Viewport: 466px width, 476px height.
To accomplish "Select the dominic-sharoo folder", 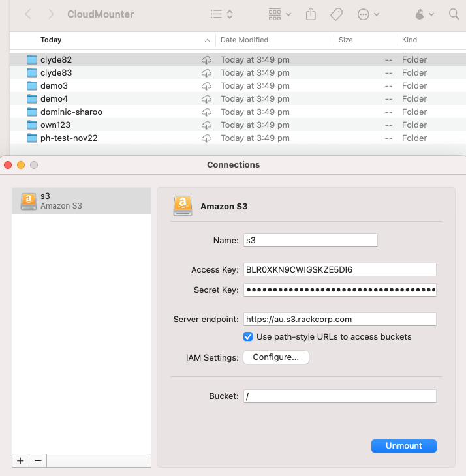I will click(238, 112).
